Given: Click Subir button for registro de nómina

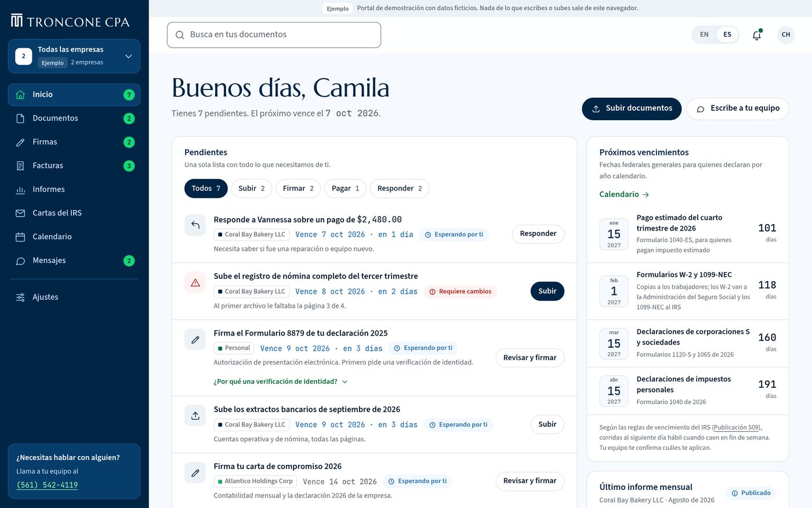Looking at the screenshot, I should [547, 291].
